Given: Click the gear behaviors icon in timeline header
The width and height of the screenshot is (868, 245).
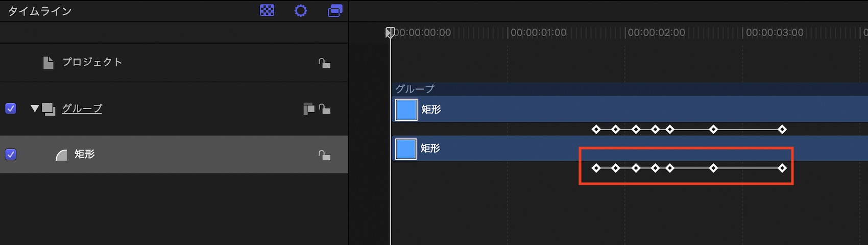Looking at the screenshot, I should (x=301, y=11).
